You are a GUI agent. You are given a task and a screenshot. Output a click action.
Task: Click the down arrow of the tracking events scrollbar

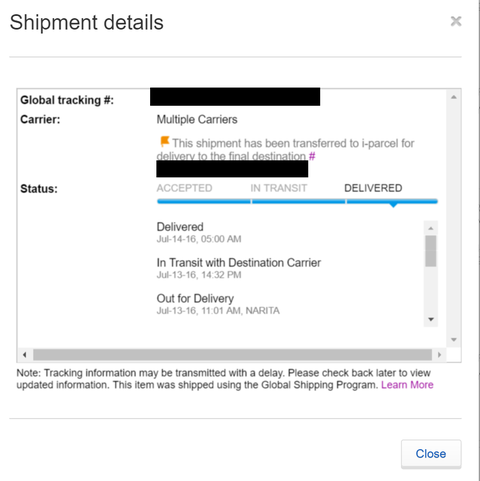[431, 319]
